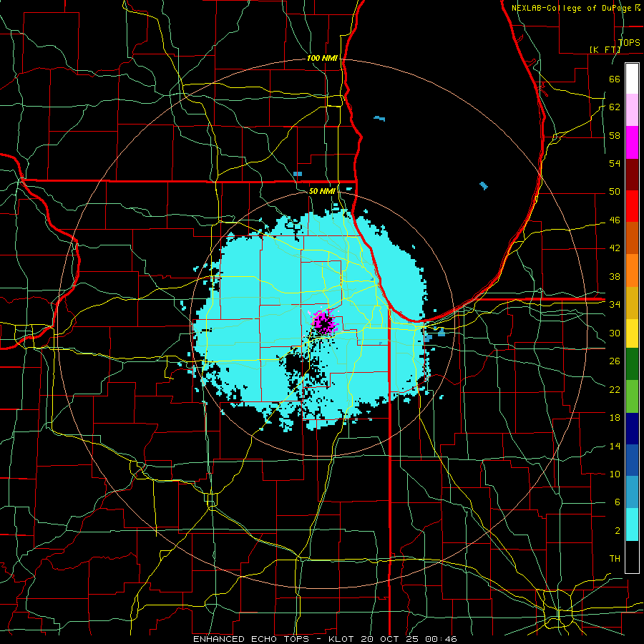The image size is (644, 644).
Task: Pick the bright red legend swatch
Action: point(632,206)
